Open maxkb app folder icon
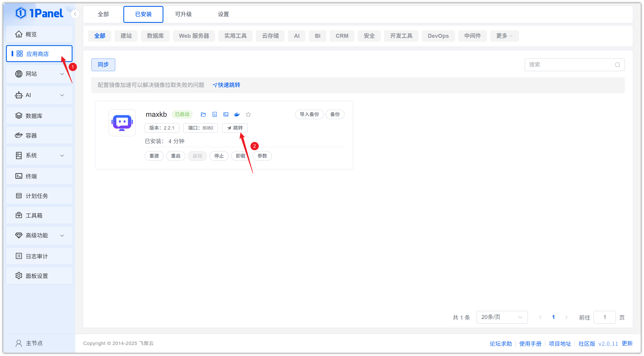This screenshot has height=356, width=644. 203,114
